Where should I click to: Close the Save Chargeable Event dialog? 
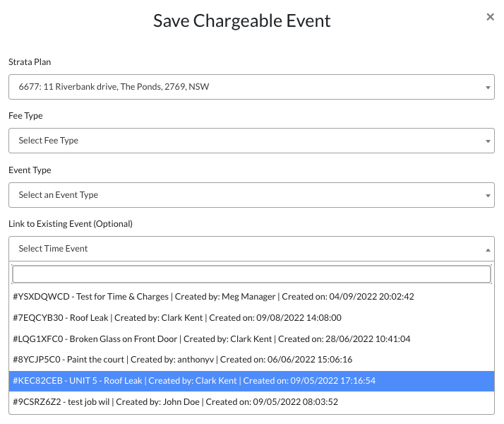pos(490,17)
